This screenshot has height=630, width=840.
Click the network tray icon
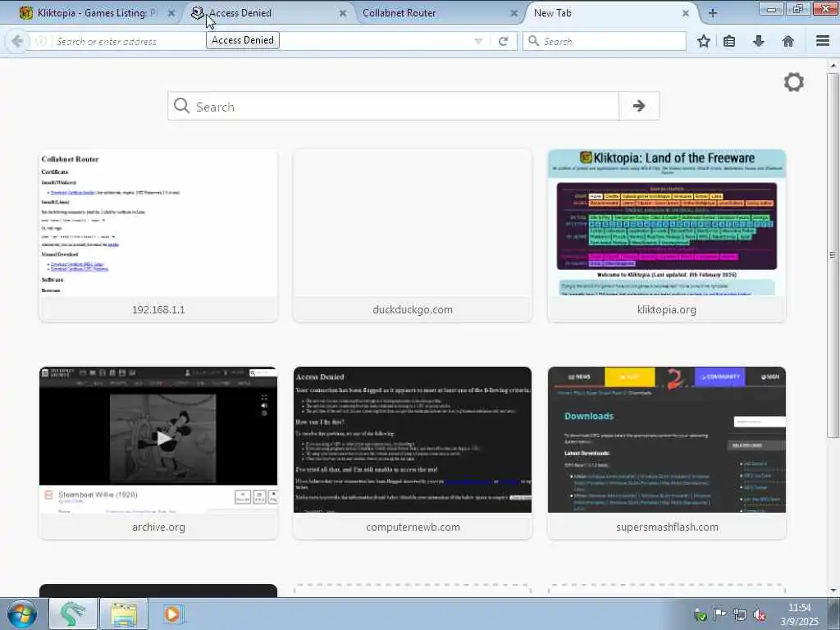pos(740,615)
